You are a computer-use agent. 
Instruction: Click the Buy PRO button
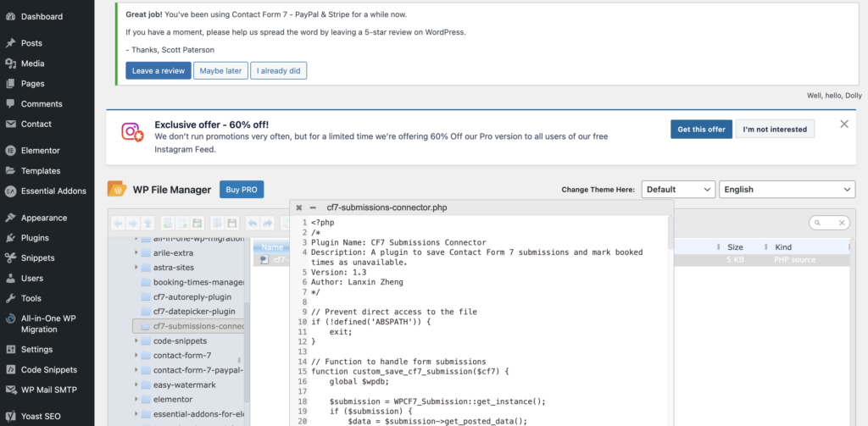pyautogui.click(x=242, y=189)
